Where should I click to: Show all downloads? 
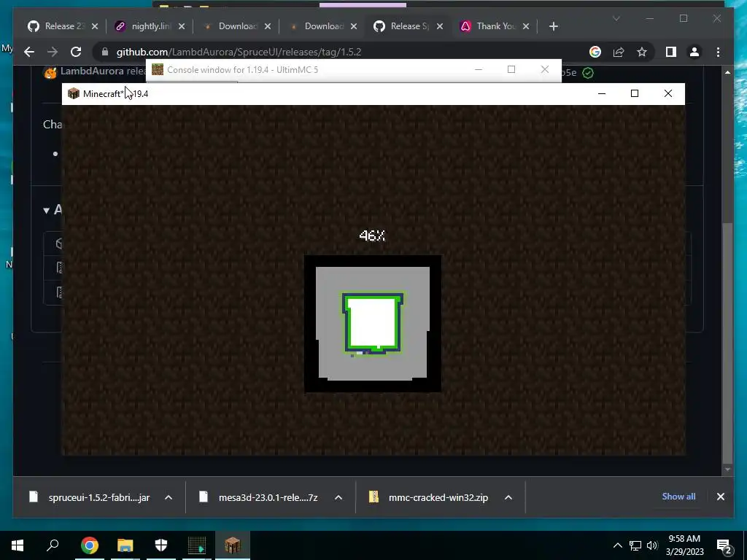click(x=678, y=496)
